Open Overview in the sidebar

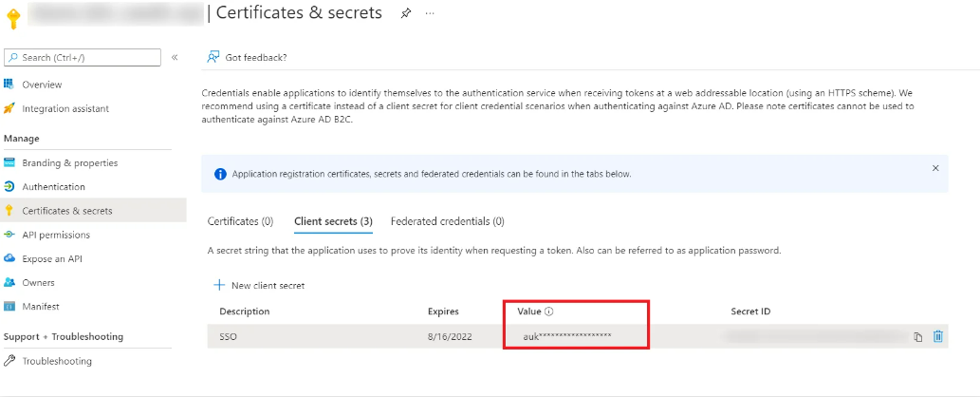(x=42, y=85)
